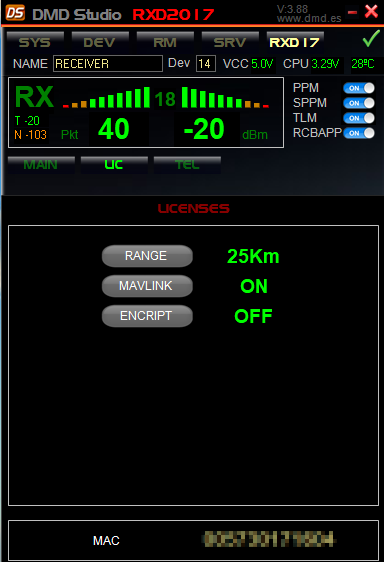Click the T -20 reading
384x562 pixels.
click(x=27, y=121)
